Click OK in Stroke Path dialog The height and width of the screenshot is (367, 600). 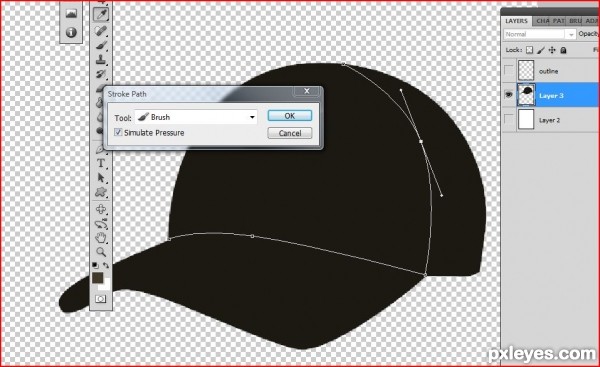click(x=290, y=116)
